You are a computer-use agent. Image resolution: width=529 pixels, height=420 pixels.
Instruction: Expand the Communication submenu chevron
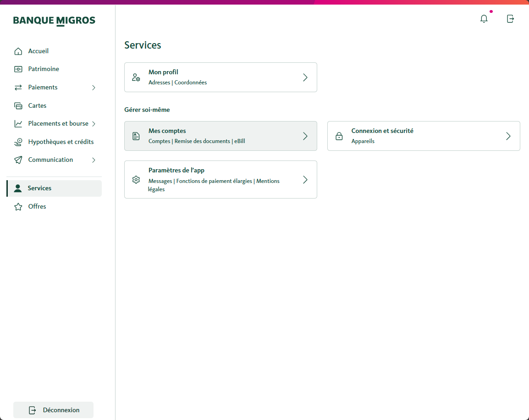click(x=94, y=160)
